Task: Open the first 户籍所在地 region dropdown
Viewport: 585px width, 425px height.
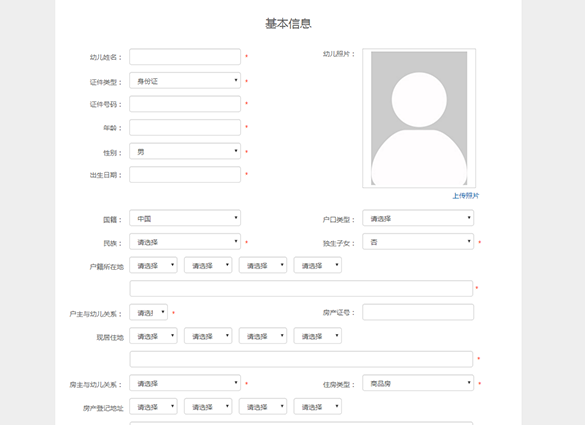Action: click(153, 265)
